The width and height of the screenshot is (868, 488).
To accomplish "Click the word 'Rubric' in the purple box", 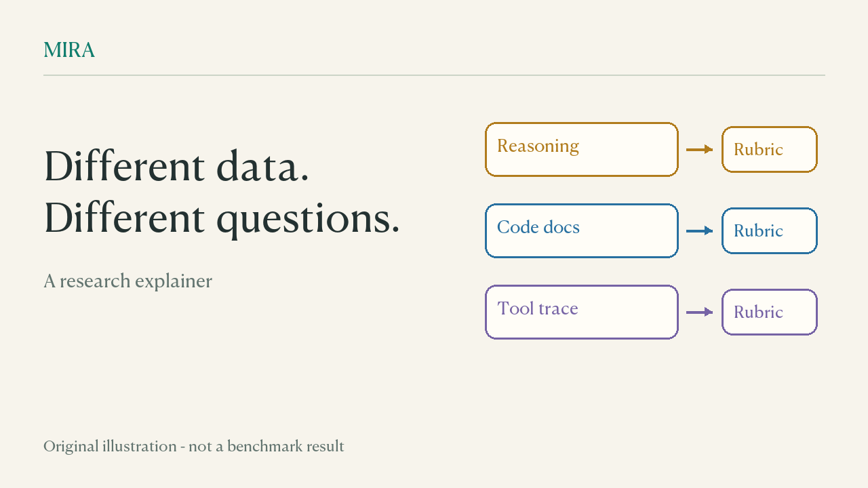I will pyautogui.click(x=758, y=312).
